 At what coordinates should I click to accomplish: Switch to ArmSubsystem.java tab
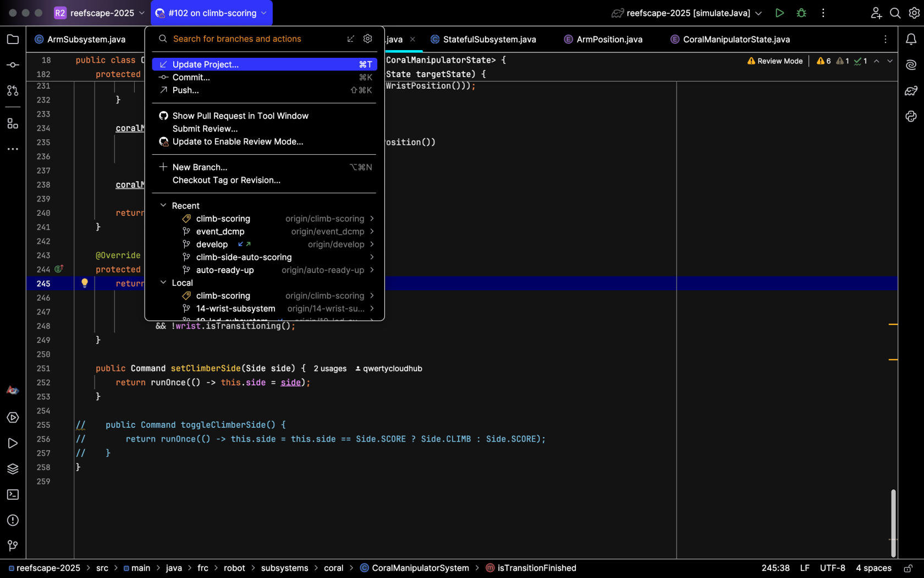[80, 39]
